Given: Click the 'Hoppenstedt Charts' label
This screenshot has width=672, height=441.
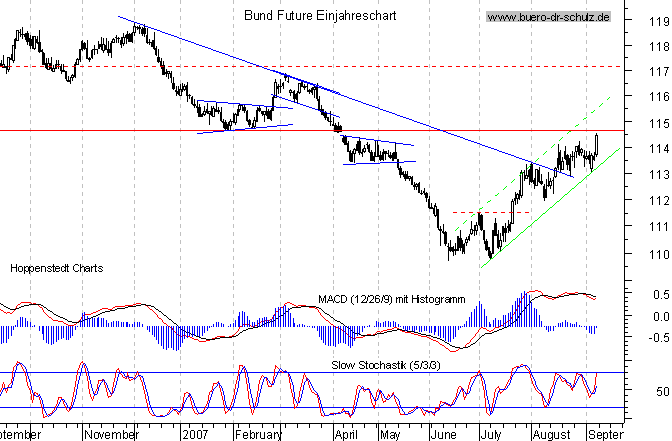Looking at the screenshot, I should pyautogui.click(x=57, y=268).
